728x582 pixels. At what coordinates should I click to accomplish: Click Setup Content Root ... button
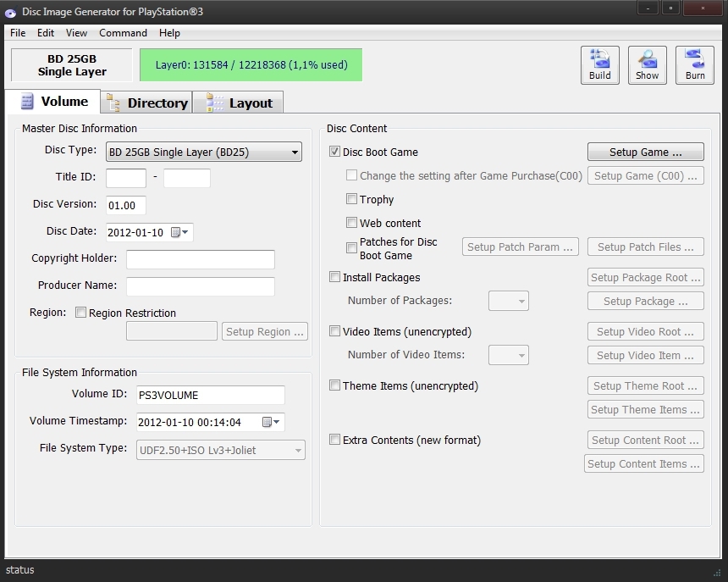(x=645, y=440)
